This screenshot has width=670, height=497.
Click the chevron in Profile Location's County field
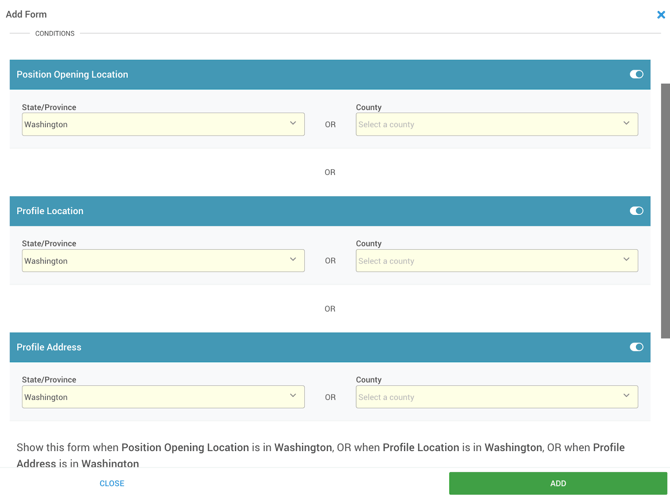(x=626, y=260)
